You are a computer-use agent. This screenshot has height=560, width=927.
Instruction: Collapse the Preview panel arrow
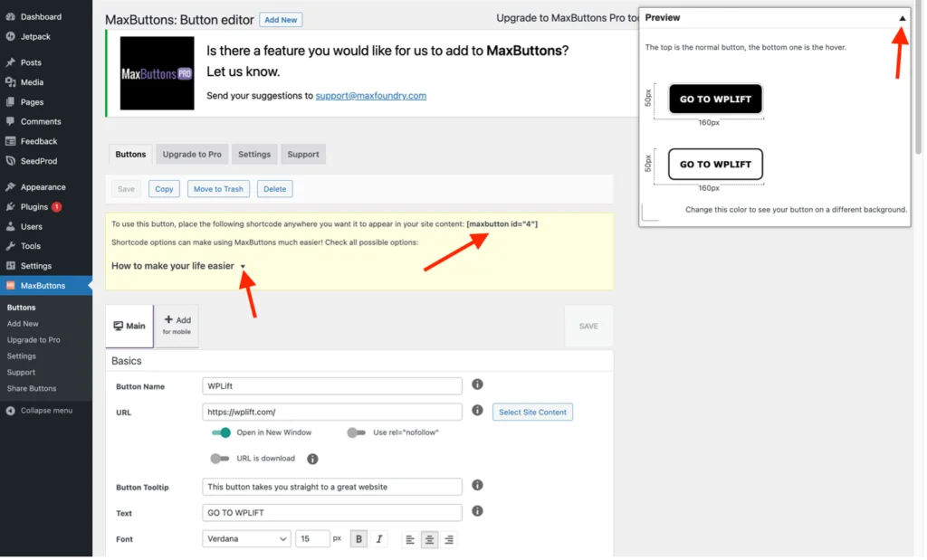point(903,18)
